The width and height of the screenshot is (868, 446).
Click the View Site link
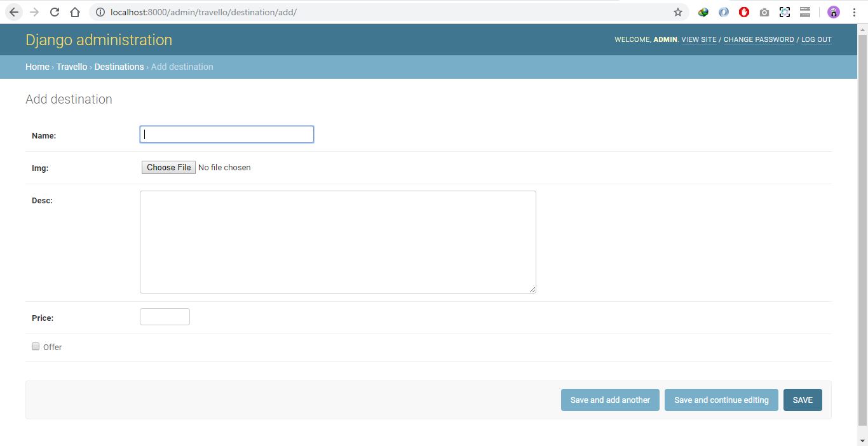699,39
